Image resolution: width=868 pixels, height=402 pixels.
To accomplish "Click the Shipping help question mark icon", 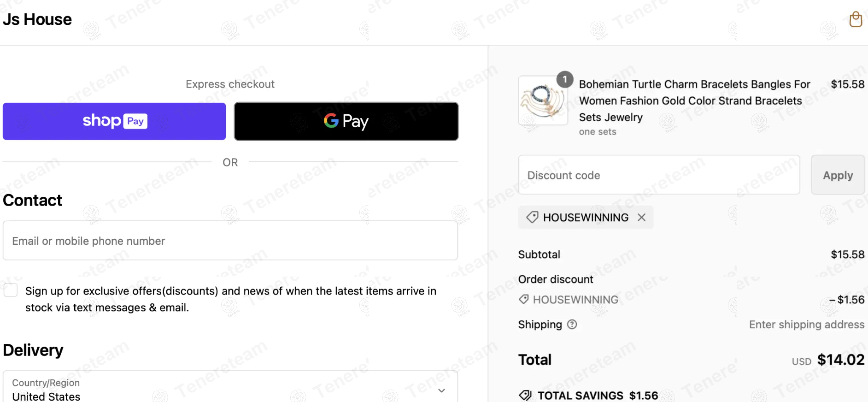I will coord(572,325).
